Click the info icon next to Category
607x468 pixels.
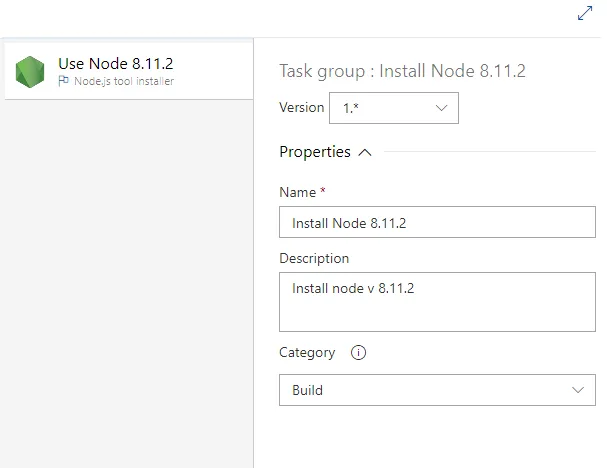pos(359,353)
